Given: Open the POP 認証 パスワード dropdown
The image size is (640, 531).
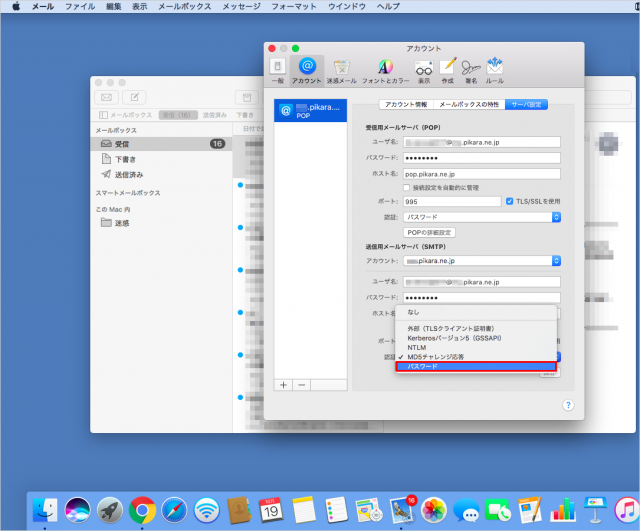Looking at the screenshot, I should click(482, 217).
